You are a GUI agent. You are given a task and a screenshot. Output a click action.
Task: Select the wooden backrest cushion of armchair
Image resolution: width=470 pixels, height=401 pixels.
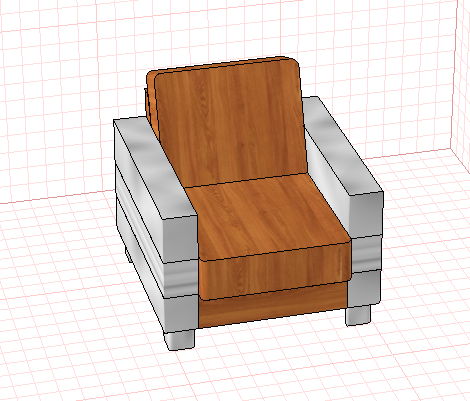pos(230,123)
